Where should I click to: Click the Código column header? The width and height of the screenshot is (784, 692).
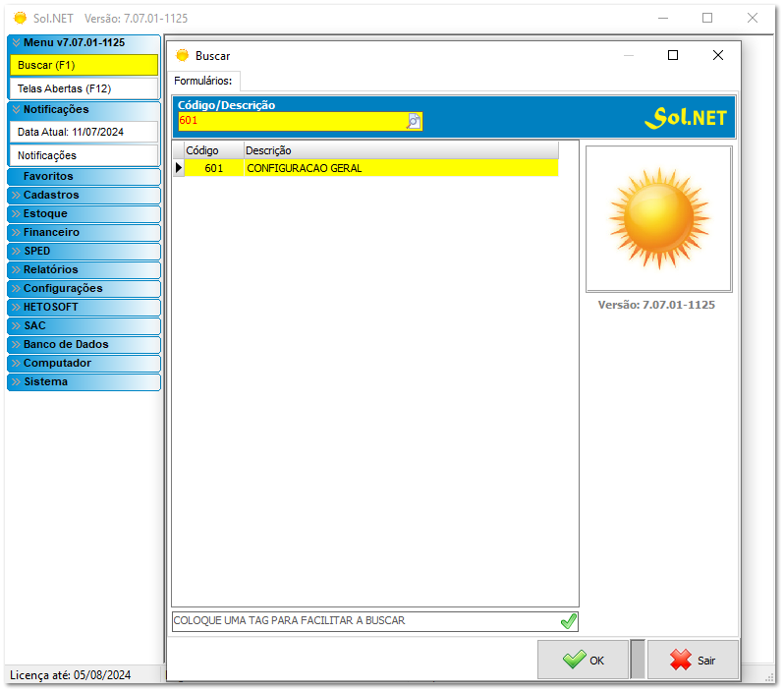pos(213,150)
